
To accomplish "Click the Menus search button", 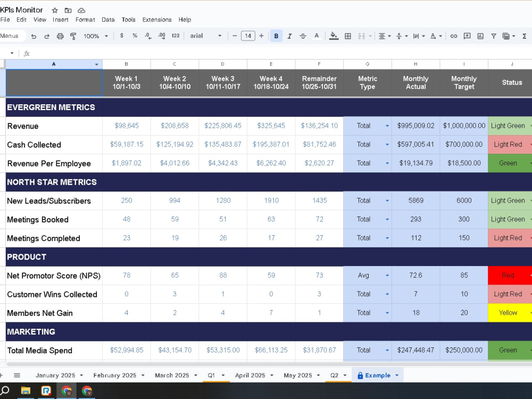I will tap(12, 36).
